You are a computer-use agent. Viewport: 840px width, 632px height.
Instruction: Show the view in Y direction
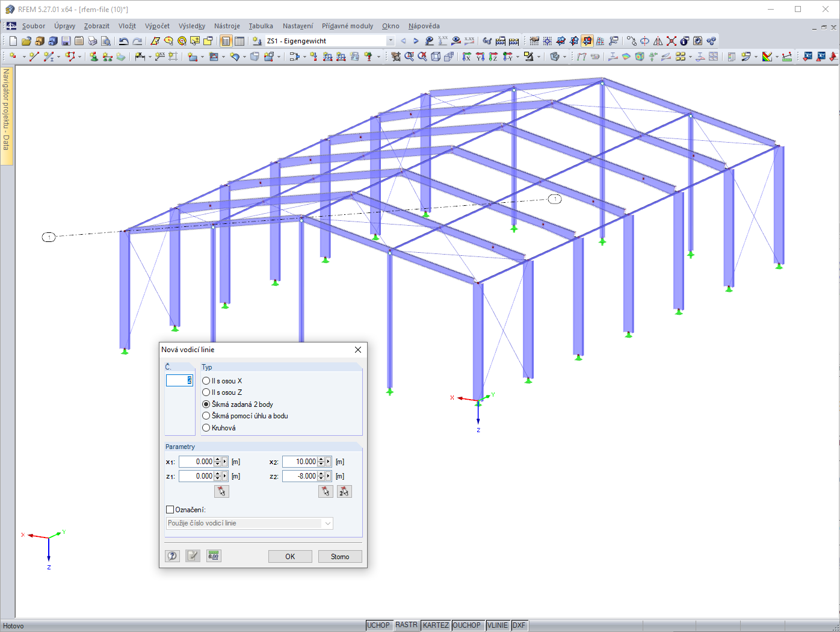pyautogui.click(x=480, y=57)
